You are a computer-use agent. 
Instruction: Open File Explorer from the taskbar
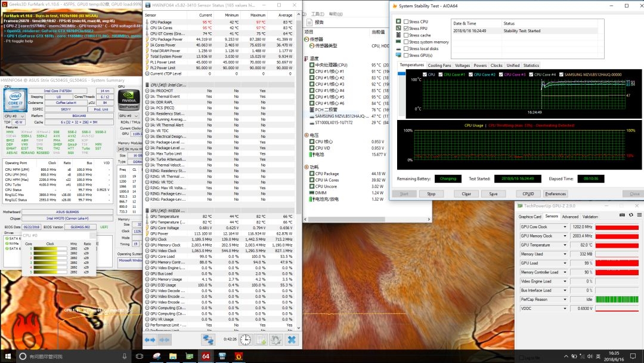coord(173,356)
